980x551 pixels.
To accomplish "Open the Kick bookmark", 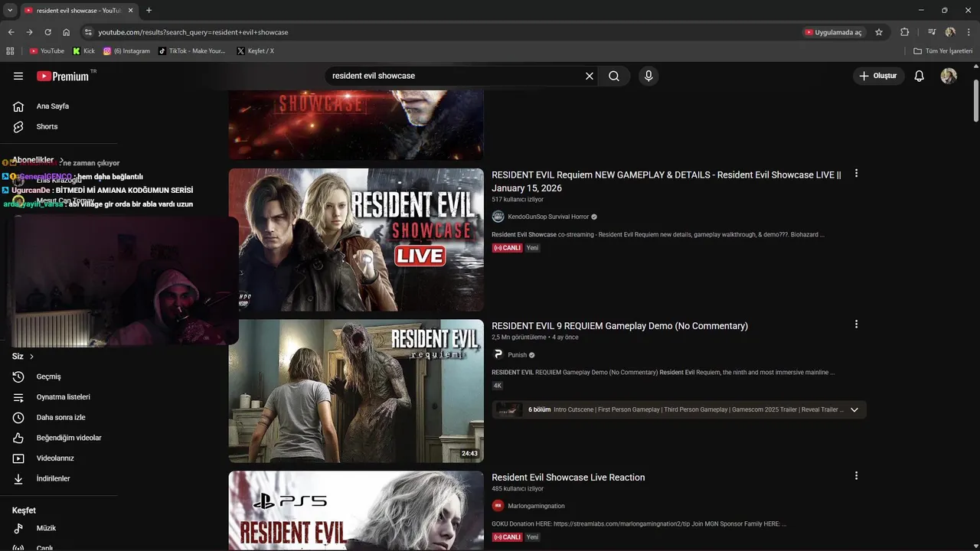I will (84, 51).
